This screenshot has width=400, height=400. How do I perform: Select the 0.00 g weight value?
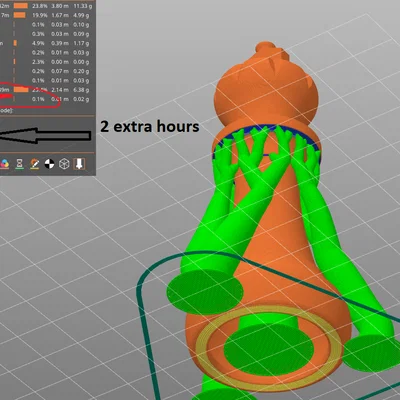[81, 62]
